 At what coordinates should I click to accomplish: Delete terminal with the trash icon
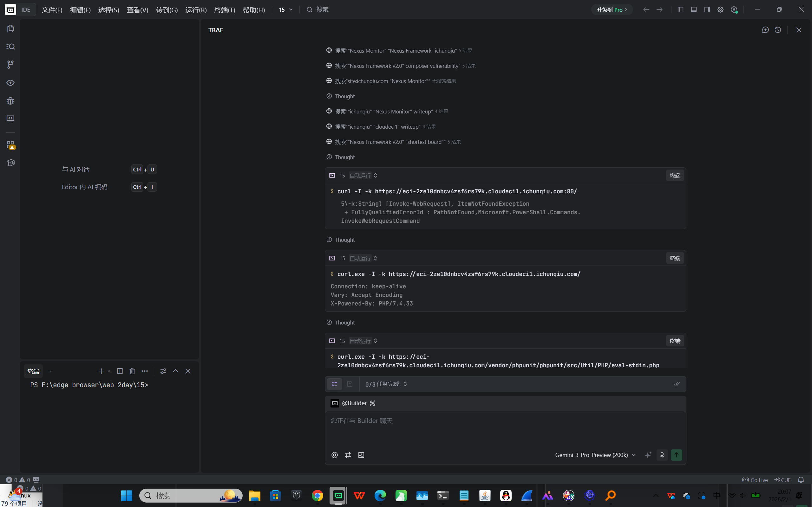(132, 371)
